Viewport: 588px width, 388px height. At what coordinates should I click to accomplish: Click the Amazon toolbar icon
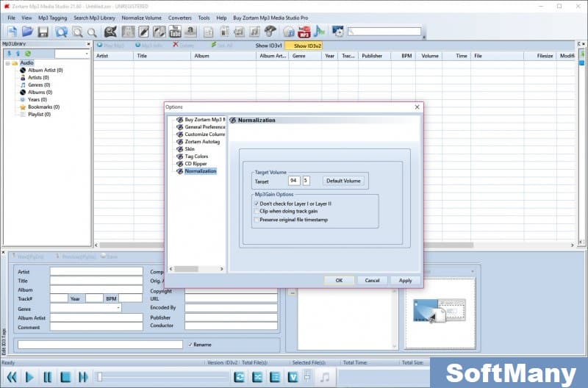(190, 32)
